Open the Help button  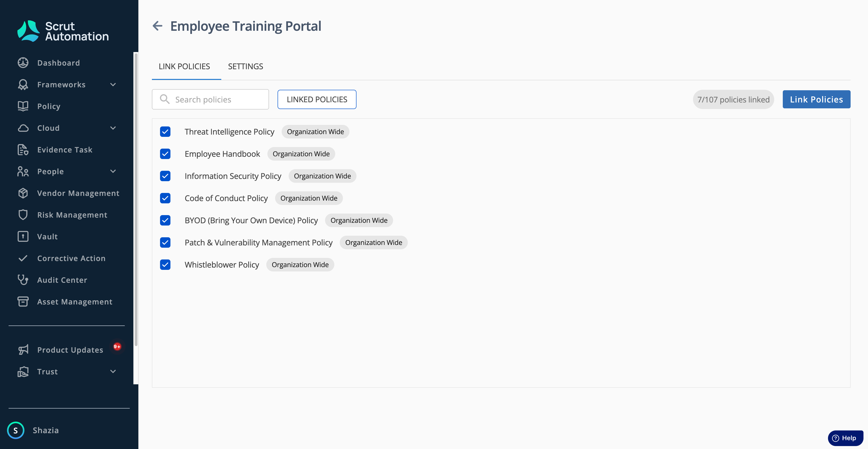click(845, 438)
